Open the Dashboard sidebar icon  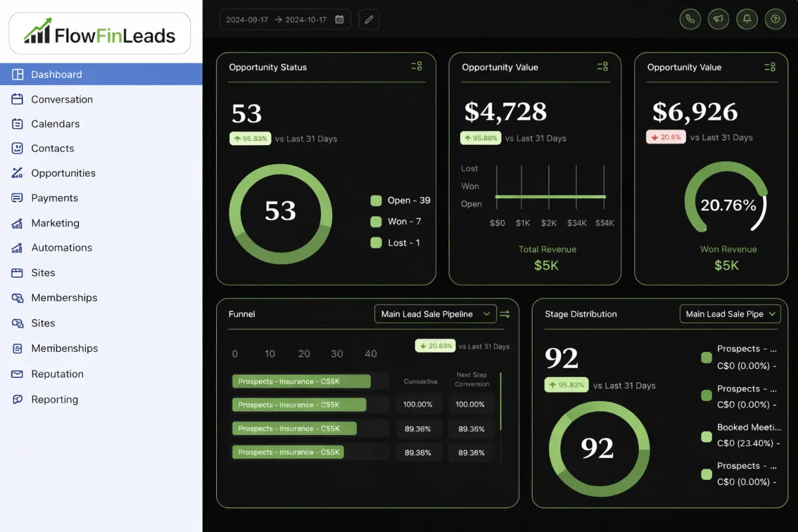[17, 74]
